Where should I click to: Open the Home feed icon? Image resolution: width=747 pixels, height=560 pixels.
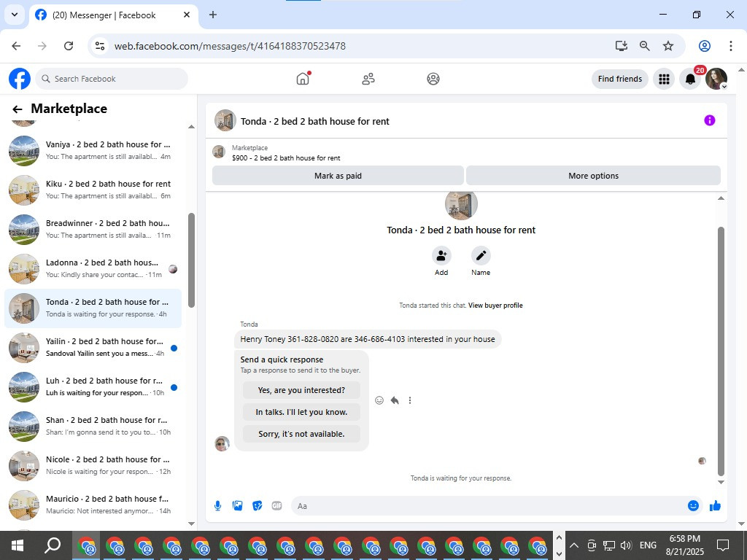tap(303, 79)
